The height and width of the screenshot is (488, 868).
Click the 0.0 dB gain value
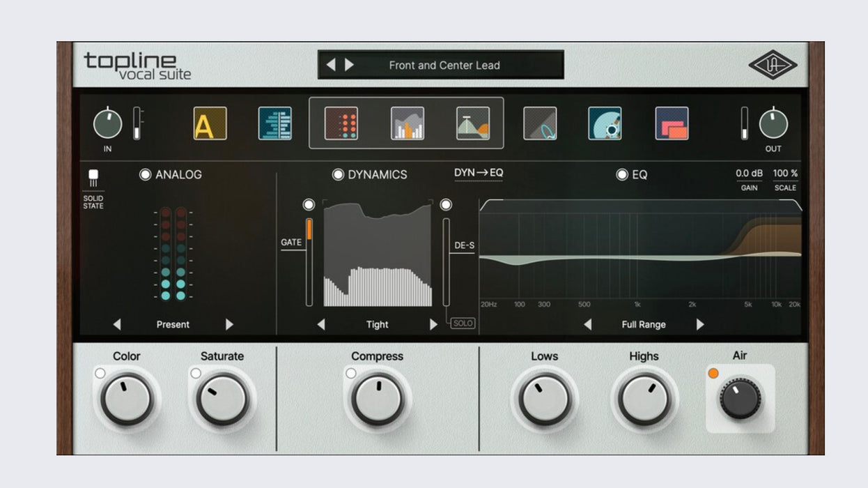click(750, 173)
